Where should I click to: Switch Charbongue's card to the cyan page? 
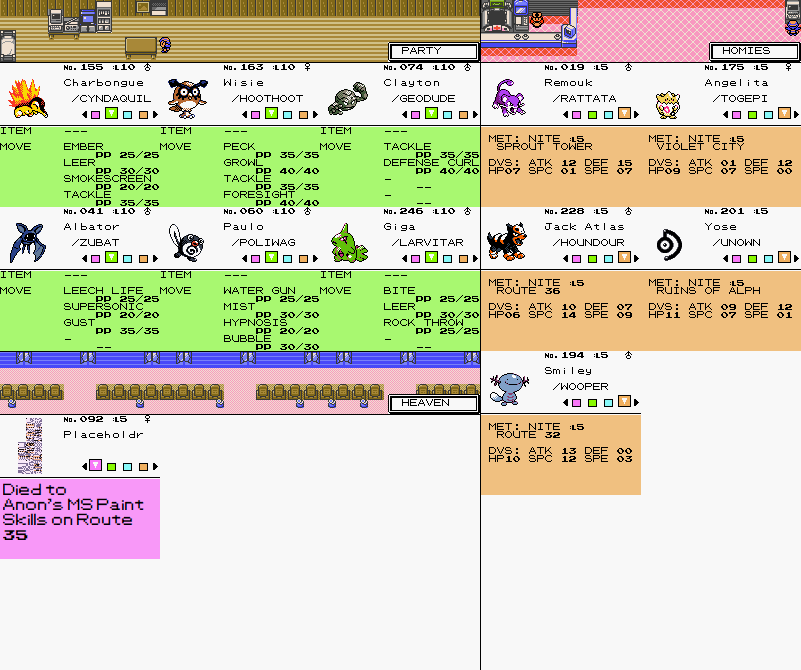coord(128,115)
